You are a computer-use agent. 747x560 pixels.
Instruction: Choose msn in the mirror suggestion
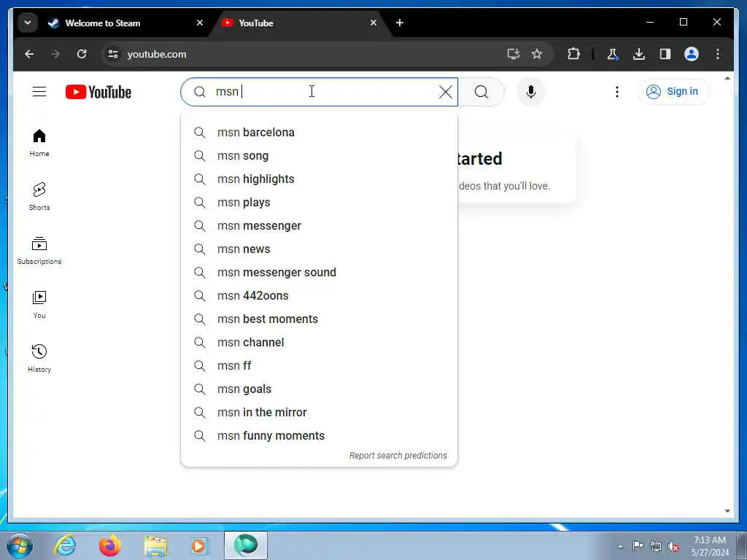(x=320, y=413)
